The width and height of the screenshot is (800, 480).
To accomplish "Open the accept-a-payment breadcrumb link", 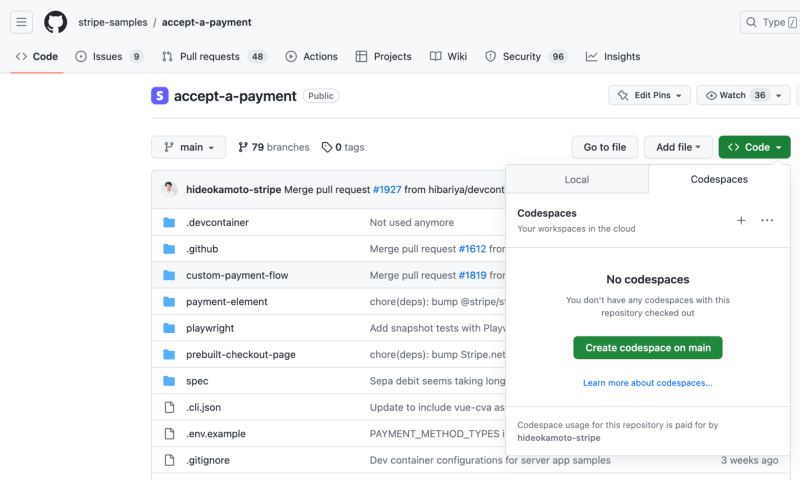I will tap(207, 22).
